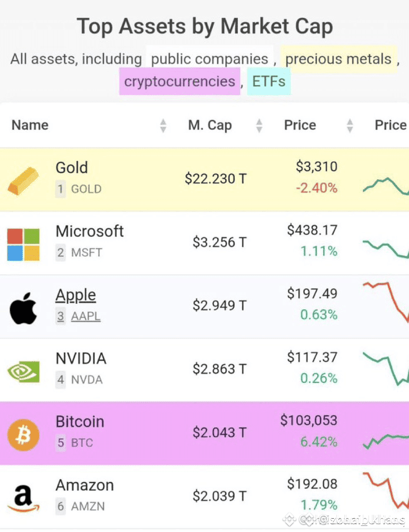409x532 pixels.
Task: Open the Microsoft logo icon
Action: click(x=23, y=245)
